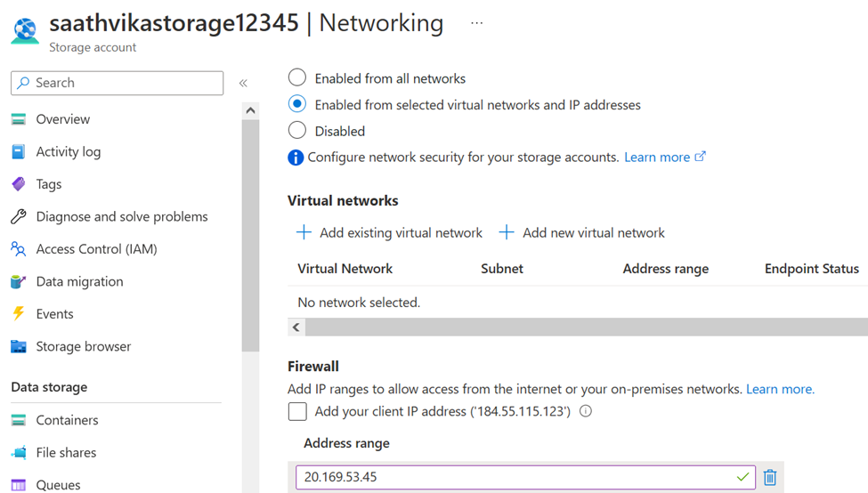Open the Firewall Learn more link

[x=780, y=389]
